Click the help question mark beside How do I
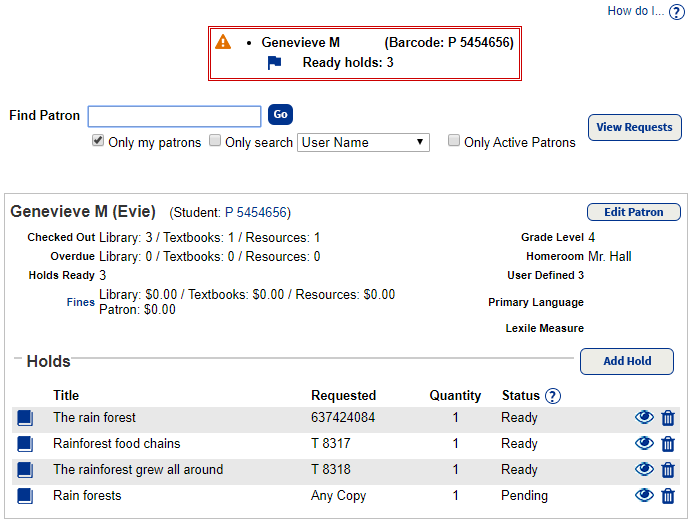697x532 pixels. [676, 12]
